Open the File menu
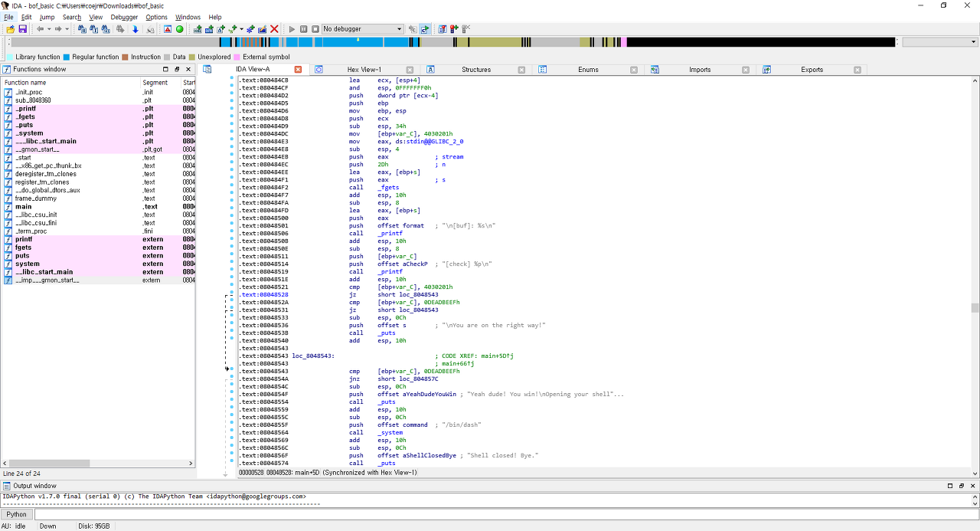 (x=8, y=17)
